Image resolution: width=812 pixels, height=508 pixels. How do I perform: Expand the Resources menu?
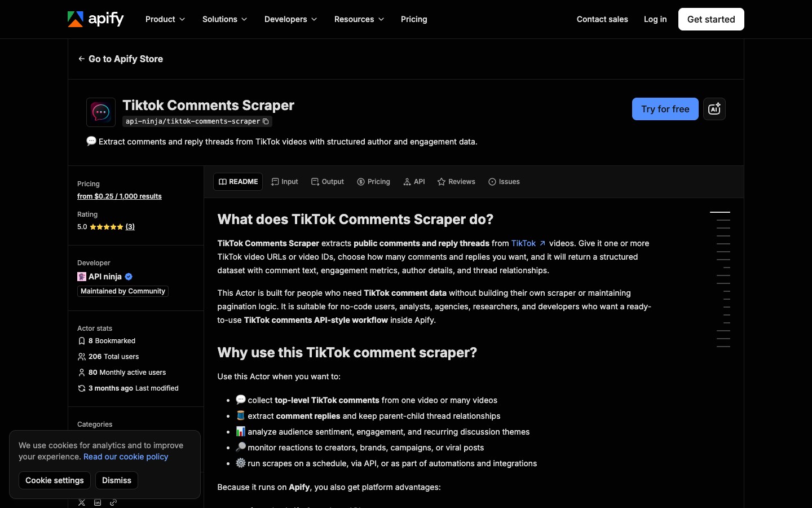[x=359, y=19]
